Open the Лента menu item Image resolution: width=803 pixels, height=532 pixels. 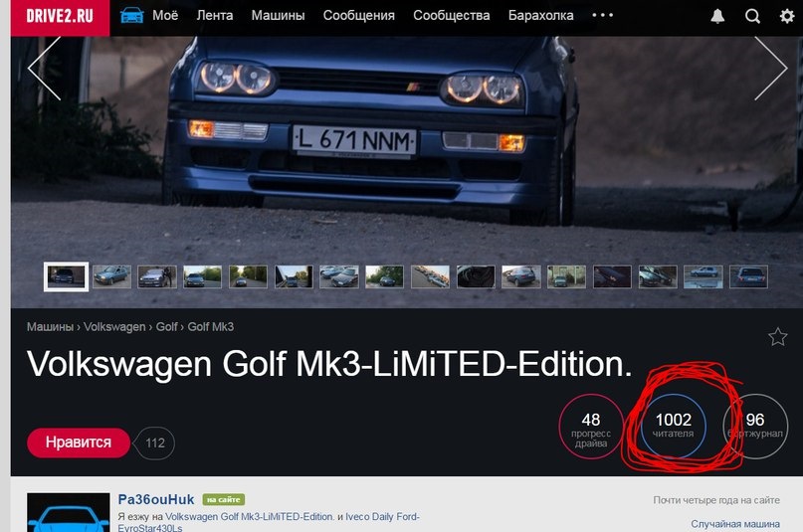(x=215, y=15)
